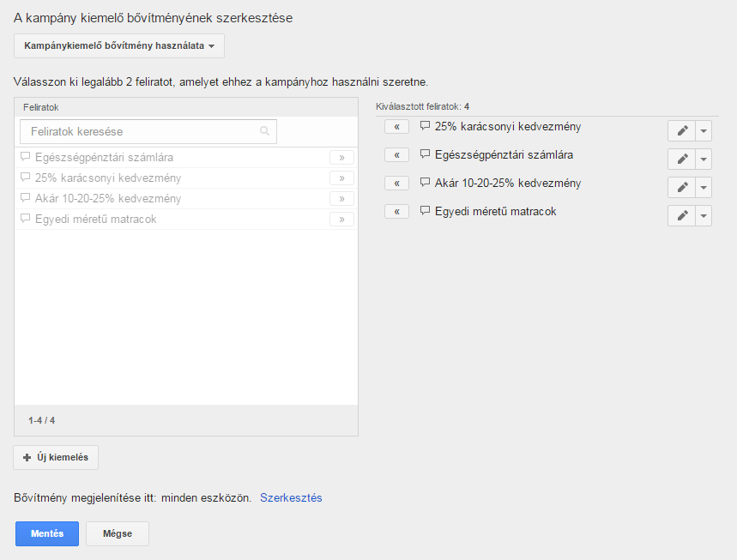737x560 pixels.
Task: Click » arrow next to Egyedi méretű matracok
Action: (341, 219)
